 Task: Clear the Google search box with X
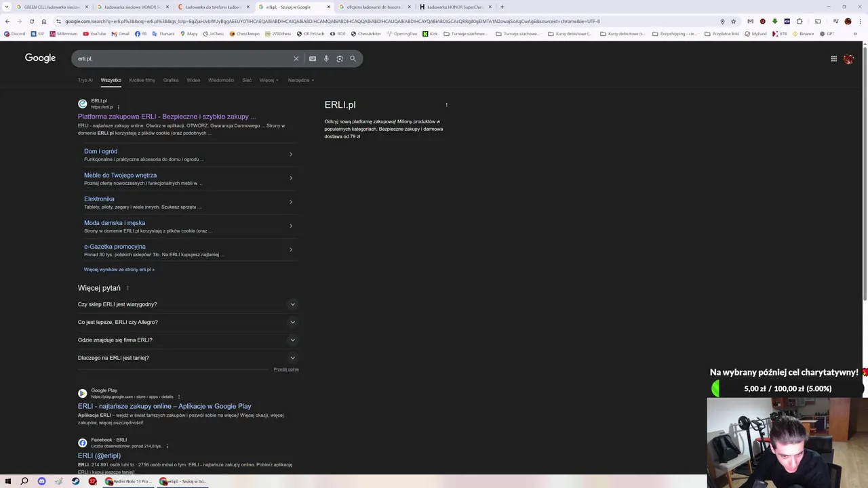296,59
